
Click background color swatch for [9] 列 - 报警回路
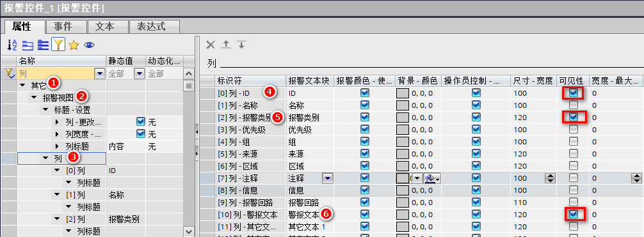click(403, 202)
